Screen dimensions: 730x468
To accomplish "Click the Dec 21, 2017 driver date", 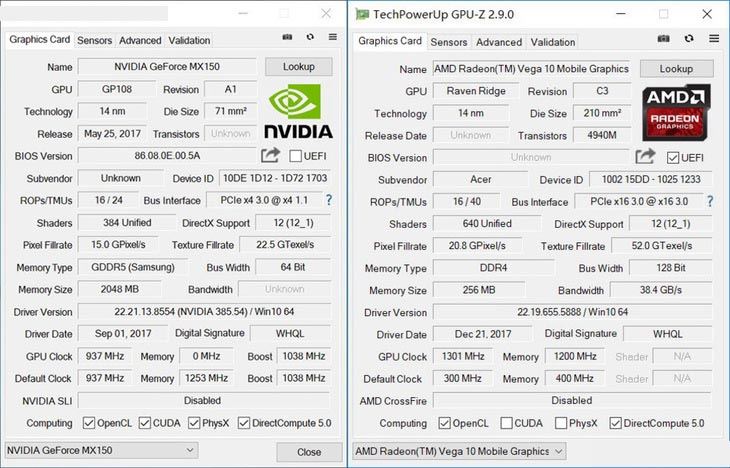I will coord(483,334).
